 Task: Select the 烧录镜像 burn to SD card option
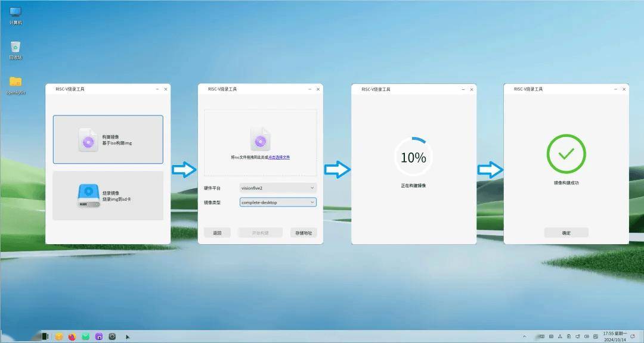(x=108, y=195)
